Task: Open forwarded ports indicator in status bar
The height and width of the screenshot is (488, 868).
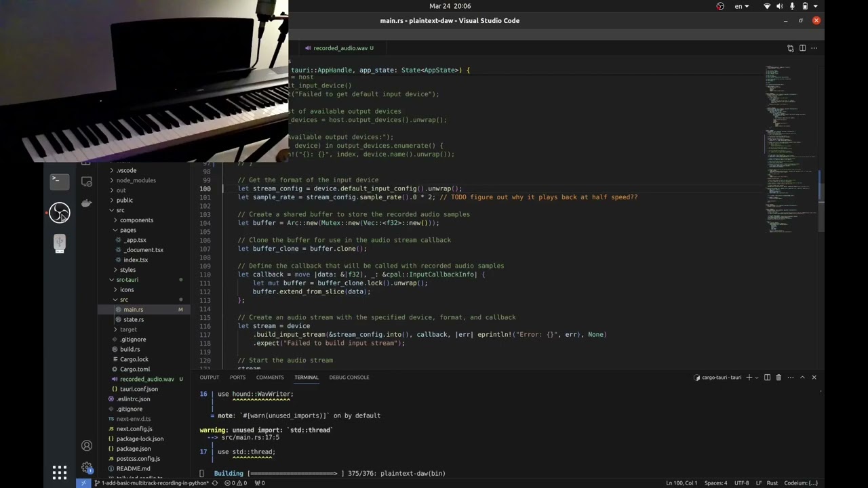Action: tap(260, 483)
